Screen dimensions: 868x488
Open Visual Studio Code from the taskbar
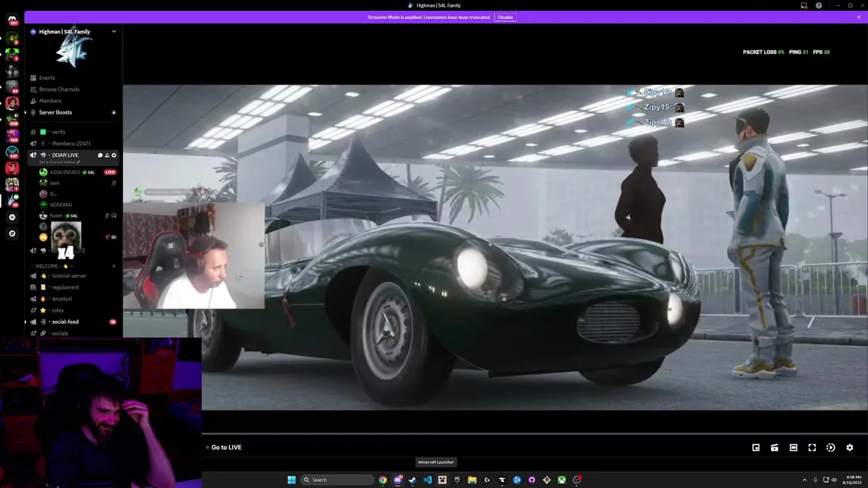427,480
